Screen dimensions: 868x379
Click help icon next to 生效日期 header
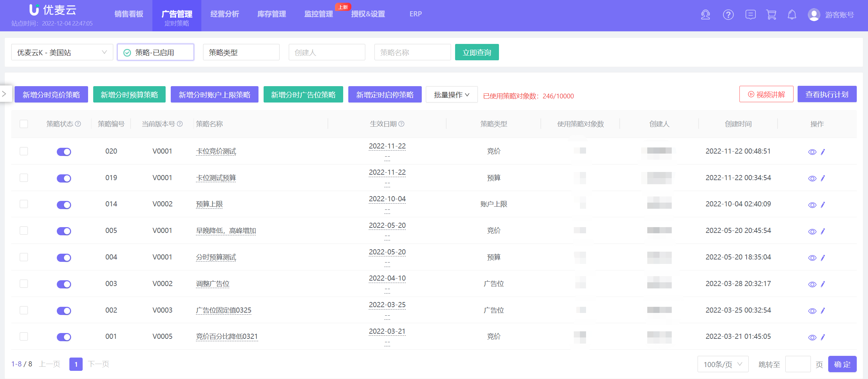pyautogui.click(x=401, y=124)
